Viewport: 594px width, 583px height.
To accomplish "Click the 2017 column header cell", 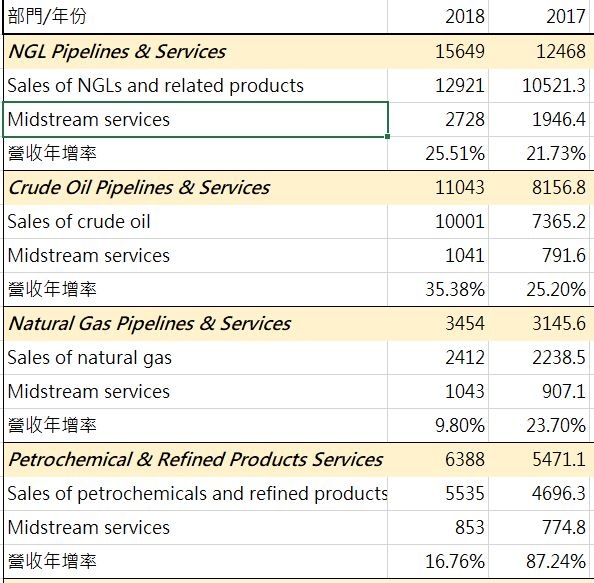I will pos(539,17).
